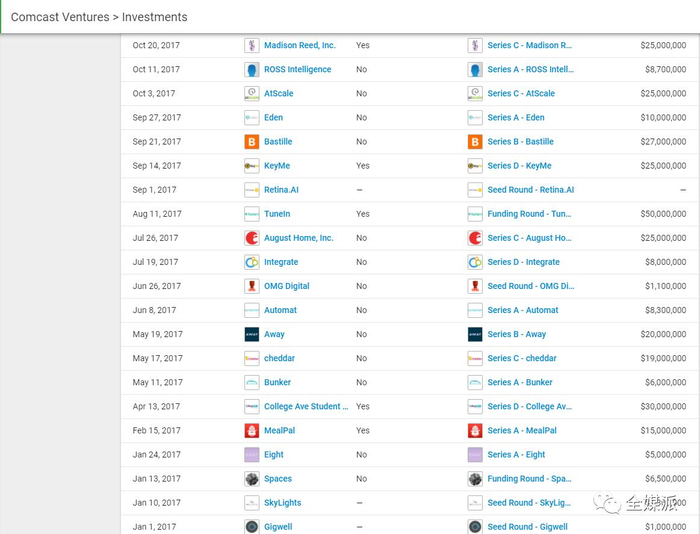Click the Spaces company logo icon
Viewport: 700px width, 534px height.
coord(252,479)
